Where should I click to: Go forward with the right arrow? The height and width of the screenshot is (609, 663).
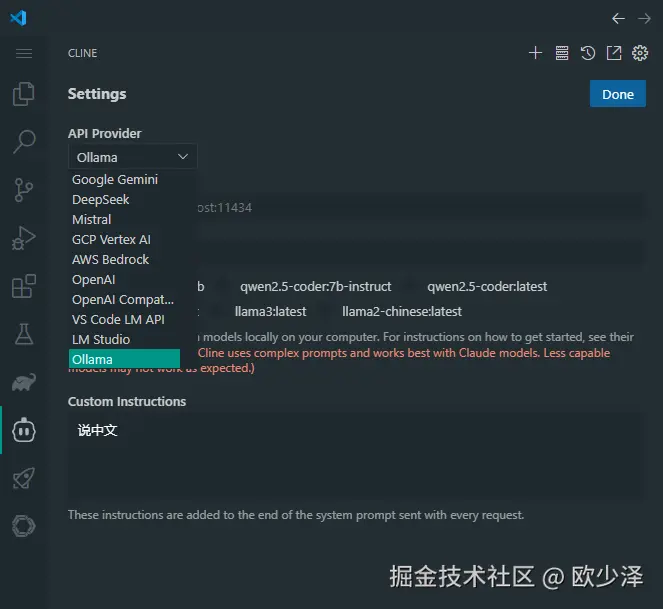644,19
